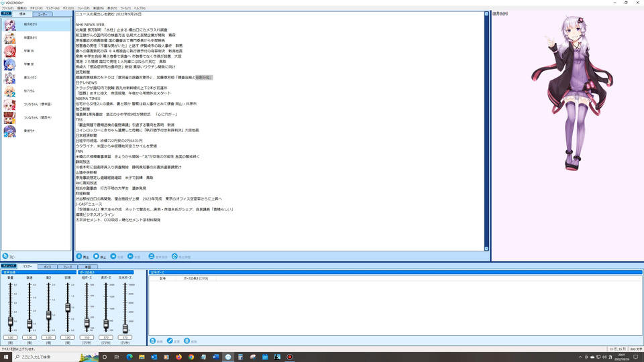Switch to the ユーザー voice preset tab
The width and height of the screenshot is (644, 362).
click(x=42, y=14)
